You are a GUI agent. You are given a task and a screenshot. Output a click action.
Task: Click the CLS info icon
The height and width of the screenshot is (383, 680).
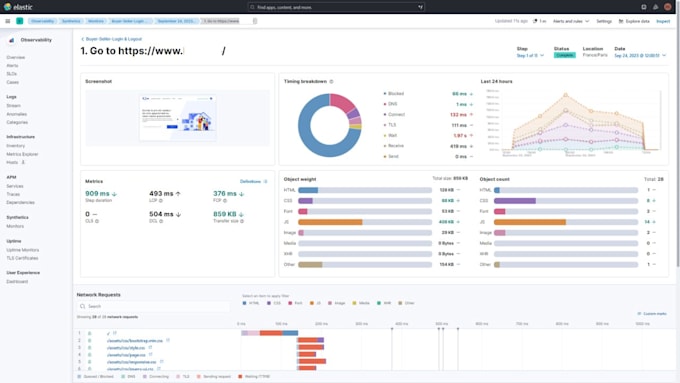(97, 221)
